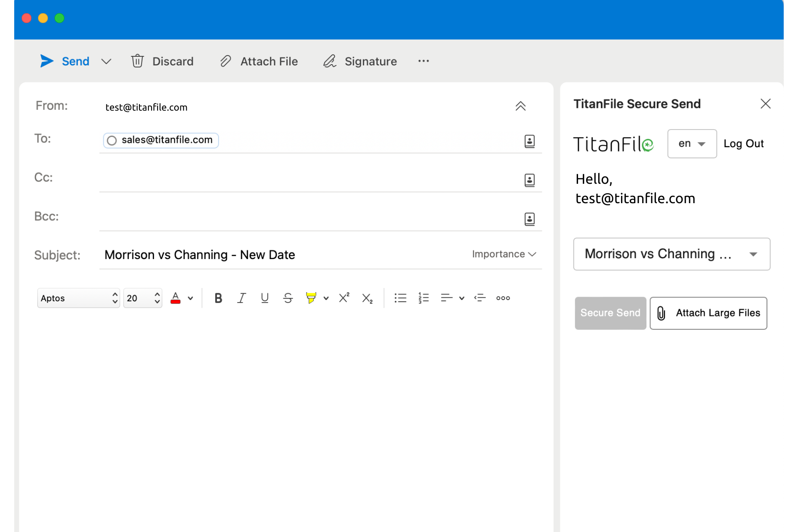Click the Subject field text

200,255
